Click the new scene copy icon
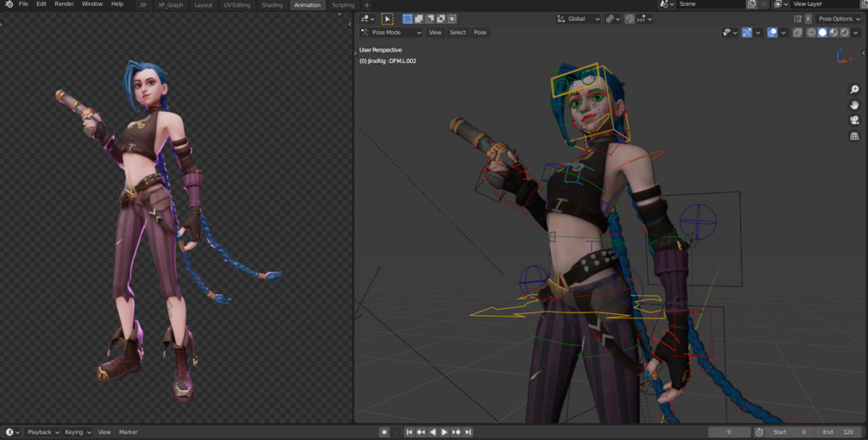This screenshot has height=440, width=868. (751, 3)
